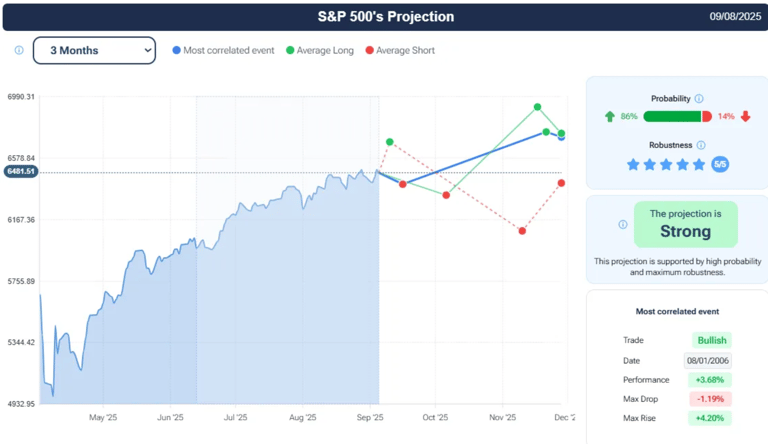Click the 08/01/2006 date field
768x444 pixels.
point(708,360)
